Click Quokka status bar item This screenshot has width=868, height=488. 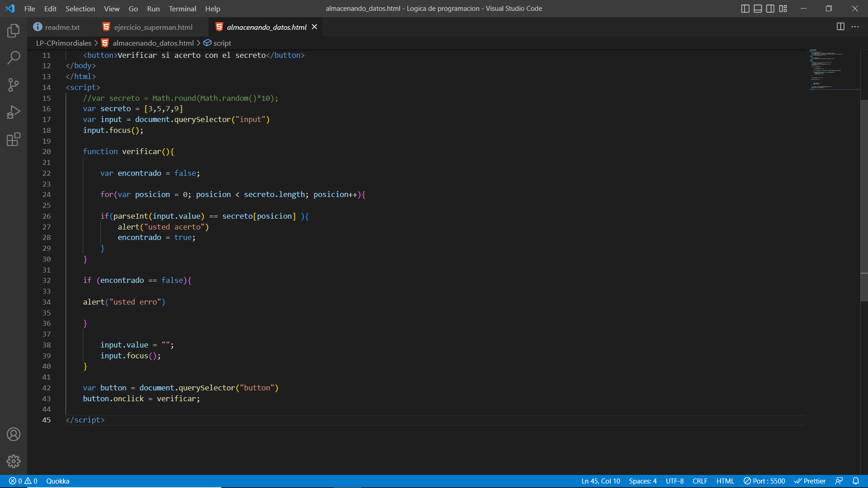click(58, 481)
